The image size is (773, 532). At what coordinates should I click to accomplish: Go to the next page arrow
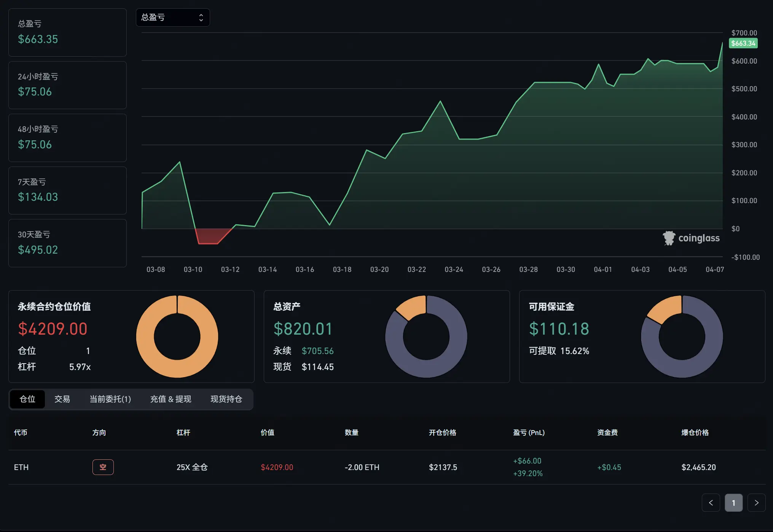click(x=756, y=503)
